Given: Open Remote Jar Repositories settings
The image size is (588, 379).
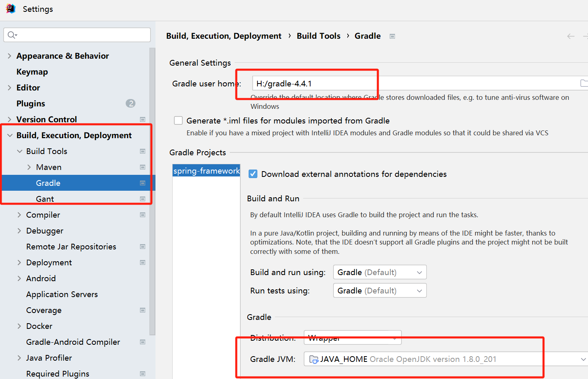Looking at the screenshot, I should click(x=71, y=247).
